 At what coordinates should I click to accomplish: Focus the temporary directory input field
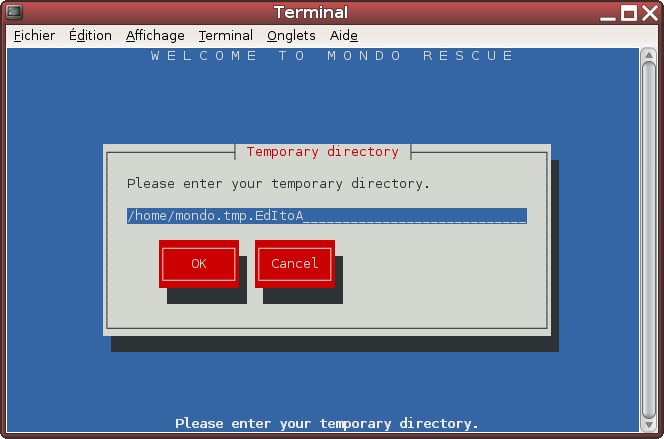[x=326, y=216]
